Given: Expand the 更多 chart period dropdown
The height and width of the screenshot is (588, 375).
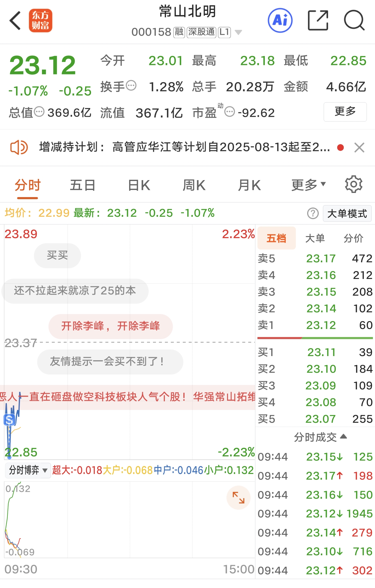Looking at the screenshot, I should click(x=309, y=185).
